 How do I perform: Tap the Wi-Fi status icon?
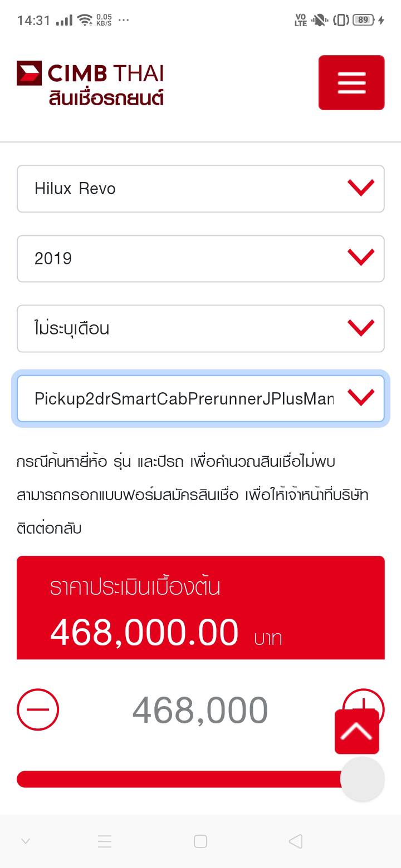click(x=85, y=20)
